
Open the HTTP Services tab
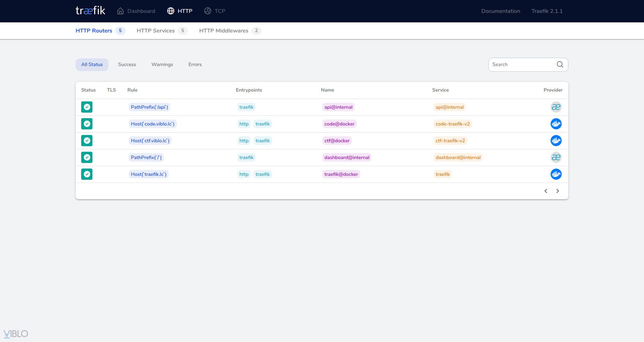coord(162,31)
